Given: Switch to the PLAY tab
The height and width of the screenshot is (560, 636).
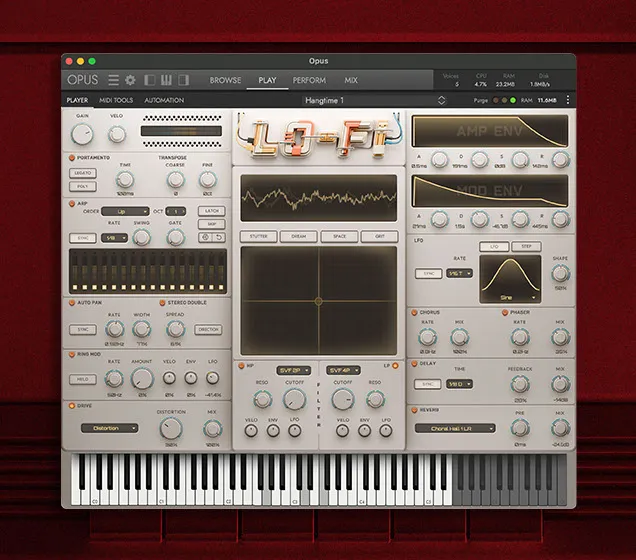Looking at the screenshot, I should [x=267, y=80].
